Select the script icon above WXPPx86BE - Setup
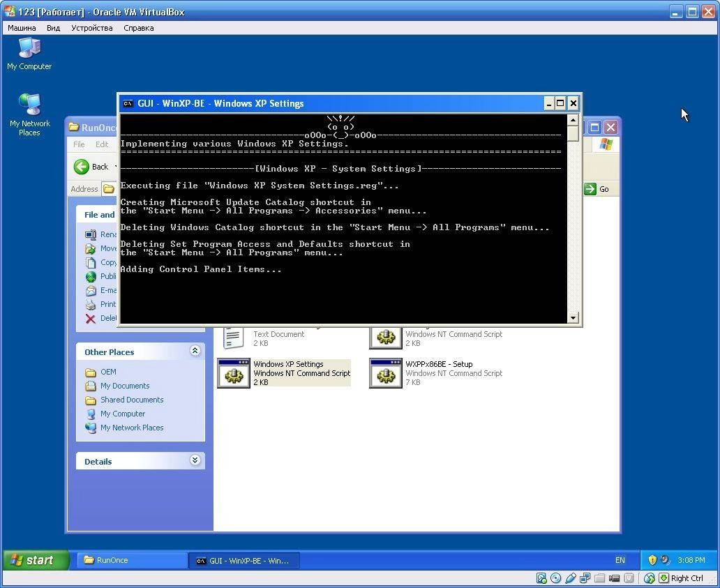Image resolution: width=720 pixels, height=588 pixels. click(385, 338)
